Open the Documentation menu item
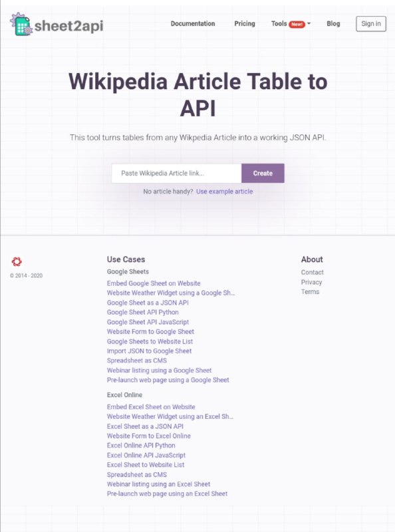The image size is (395, 532). [193, 24]
